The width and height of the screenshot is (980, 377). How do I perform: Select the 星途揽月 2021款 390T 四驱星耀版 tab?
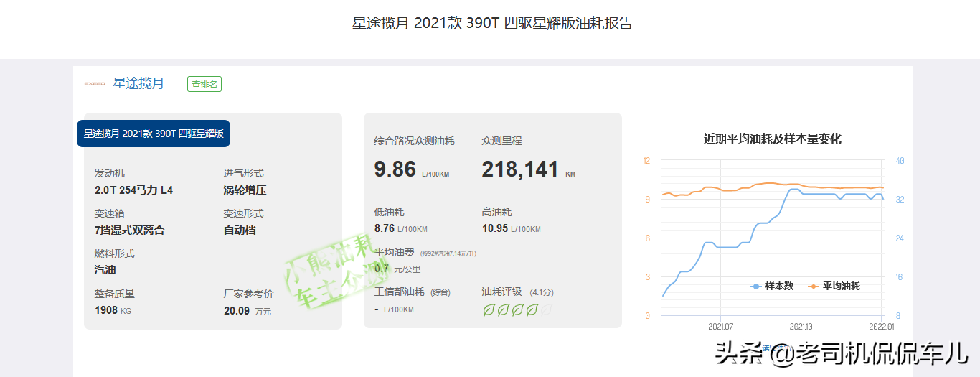[154, 134]
